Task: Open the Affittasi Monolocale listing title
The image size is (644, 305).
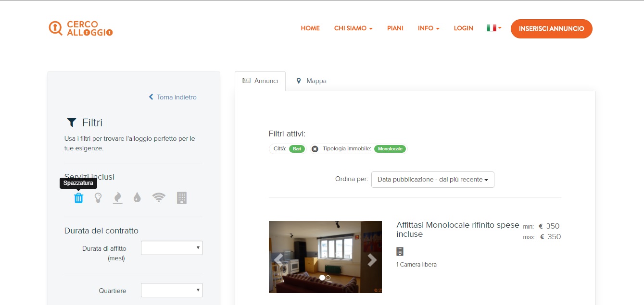Action: click(x=457, y=230)
